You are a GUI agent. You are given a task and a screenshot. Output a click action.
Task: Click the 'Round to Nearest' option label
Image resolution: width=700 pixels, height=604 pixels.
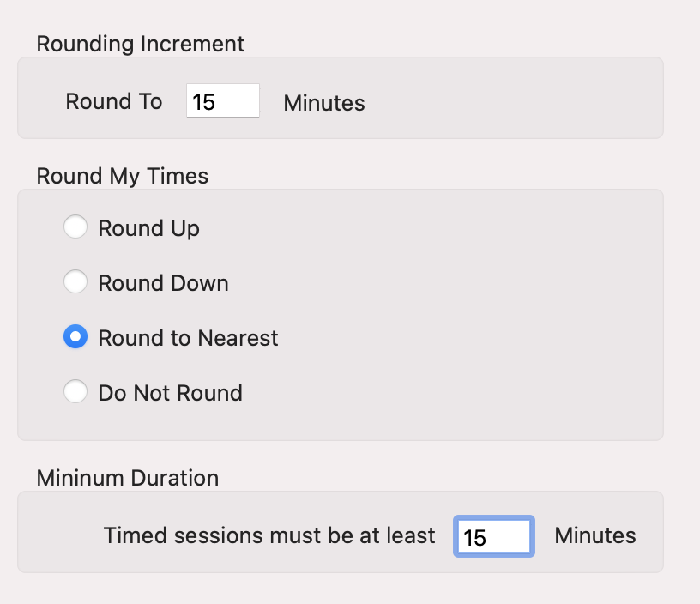pos(188,338)
